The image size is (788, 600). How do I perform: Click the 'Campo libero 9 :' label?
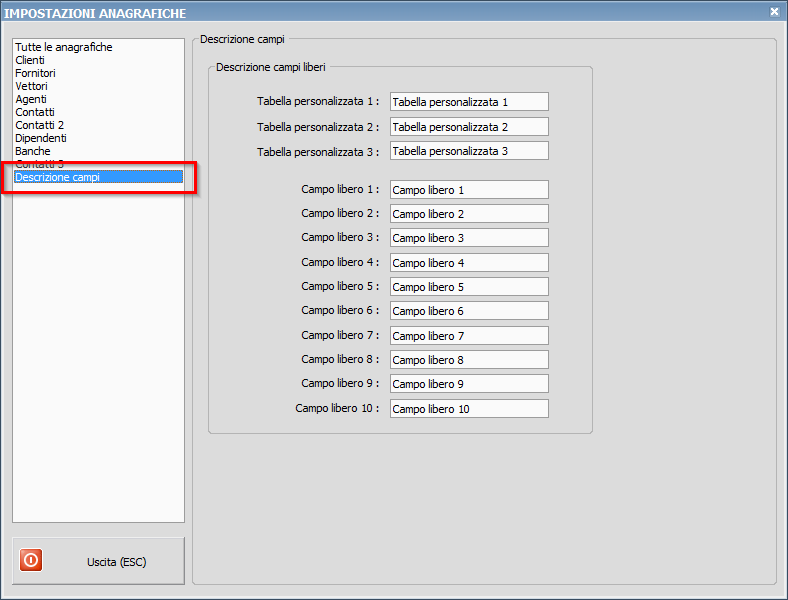tap(340, 383)
